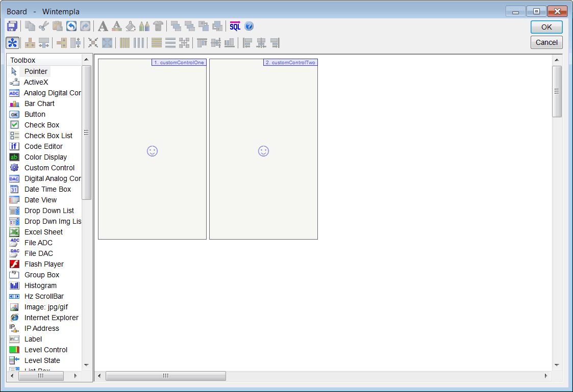Click the blue vertical columns spacing icon
573x392 pixels.
tap(138, 43)
